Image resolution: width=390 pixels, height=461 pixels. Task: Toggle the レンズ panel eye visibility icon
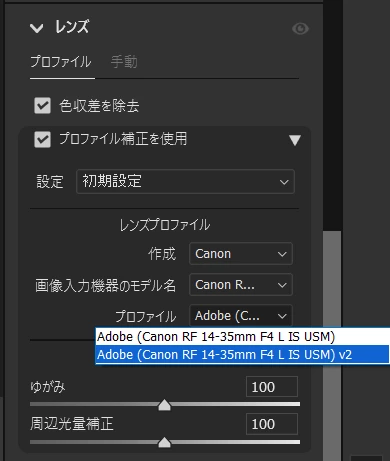[300, 29]
